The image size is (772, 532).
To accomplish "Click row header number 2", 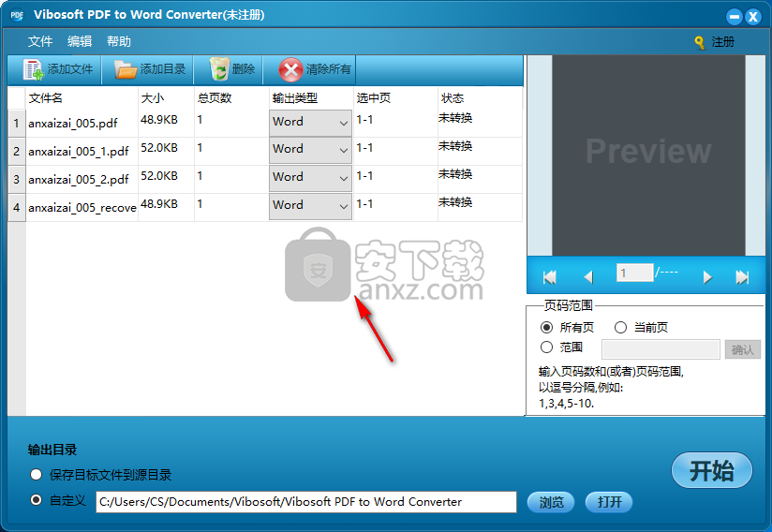I will (17, 151).
